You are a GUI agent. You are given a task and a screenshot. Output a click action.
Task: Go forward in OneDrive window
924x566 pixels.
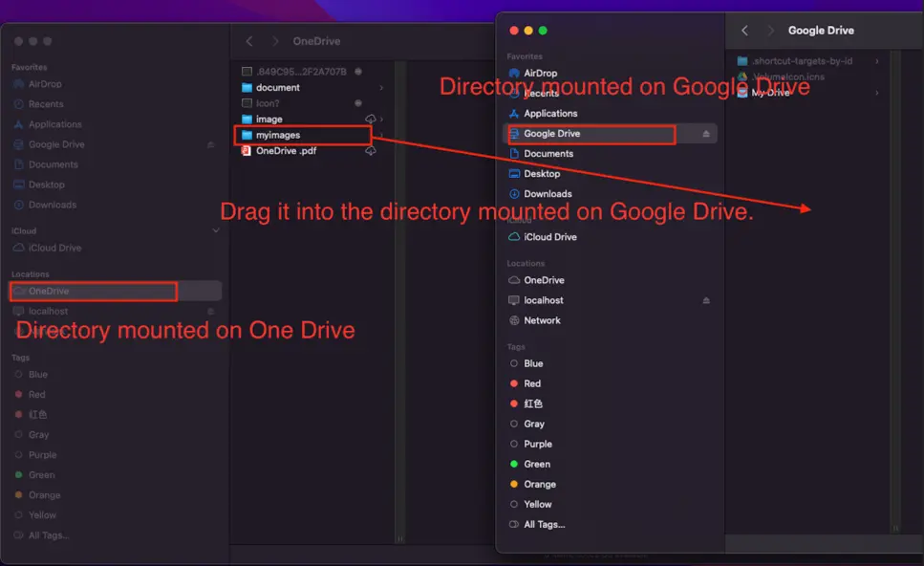pos(274,41)
